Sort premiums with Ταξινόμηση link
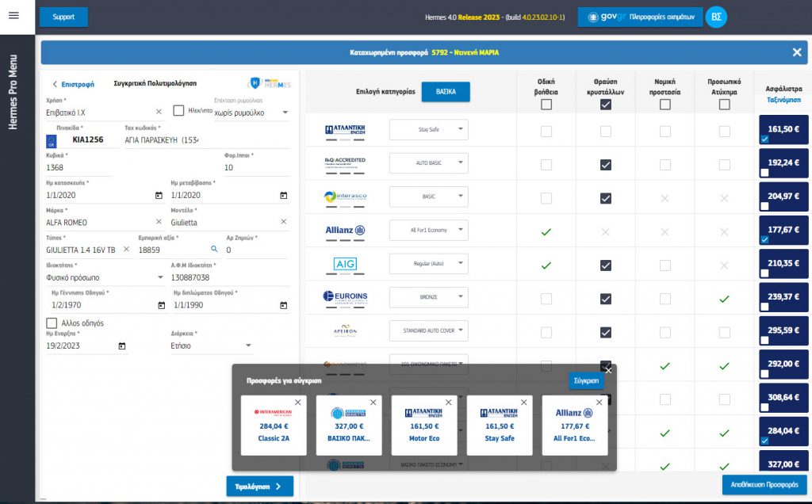The height and width of the screenshot is (504, 812). 783,100
